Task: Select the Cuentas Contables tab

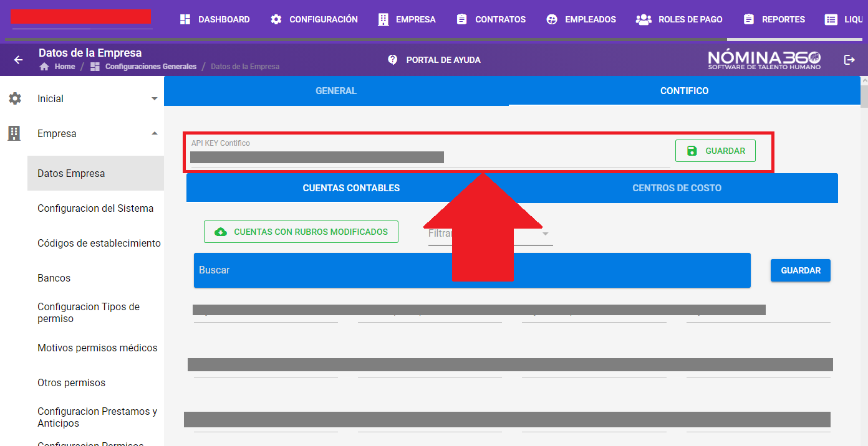Action: (351, 187)
